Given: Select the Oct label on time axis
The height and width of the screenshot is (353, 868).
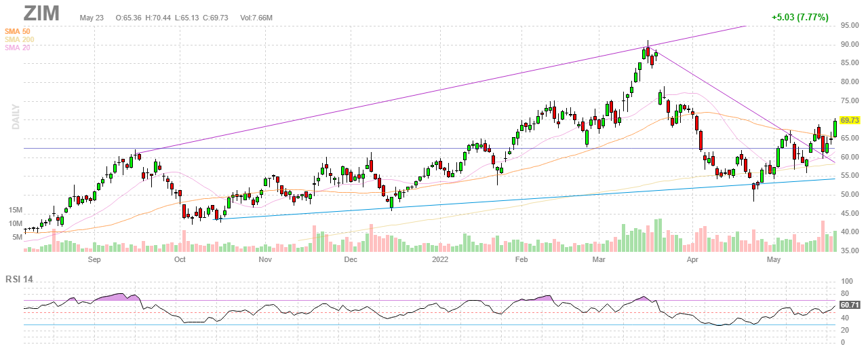Looking at the screenshot, I should coord(180,259).
